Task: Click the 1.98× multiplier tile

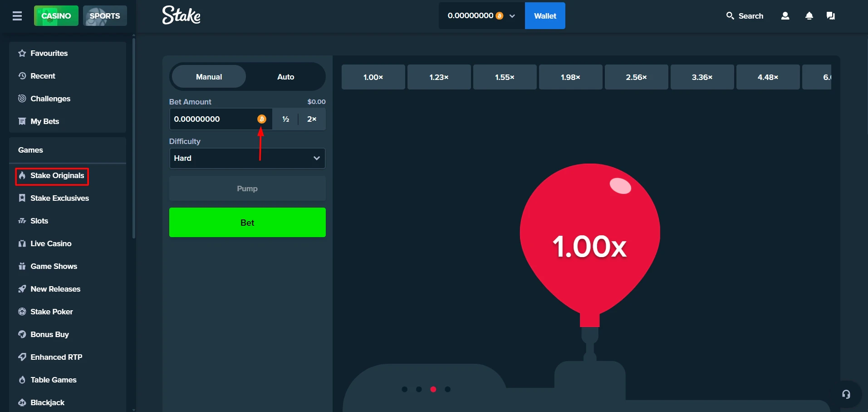Action: 570,77
